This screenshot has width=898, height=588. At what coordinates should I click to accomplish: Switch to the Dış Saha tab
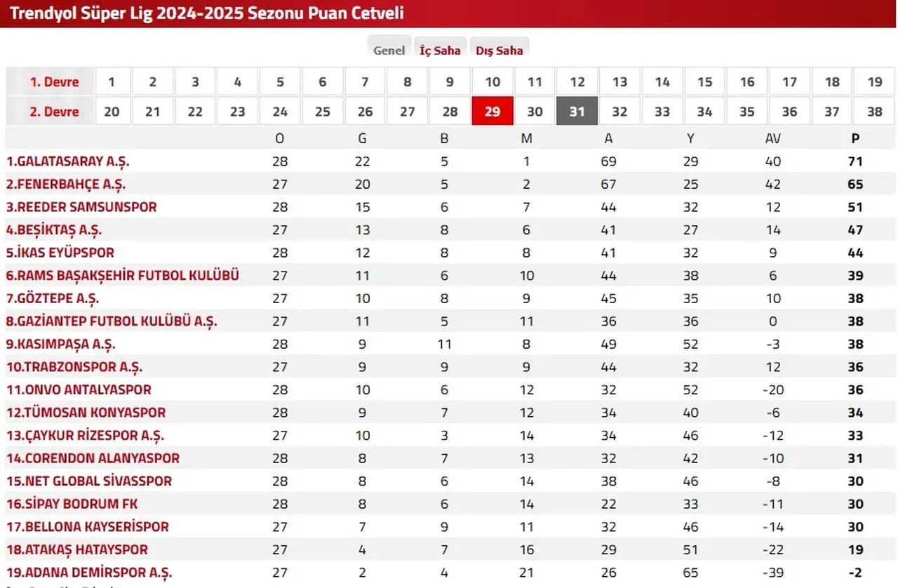(x=500, y=49)
